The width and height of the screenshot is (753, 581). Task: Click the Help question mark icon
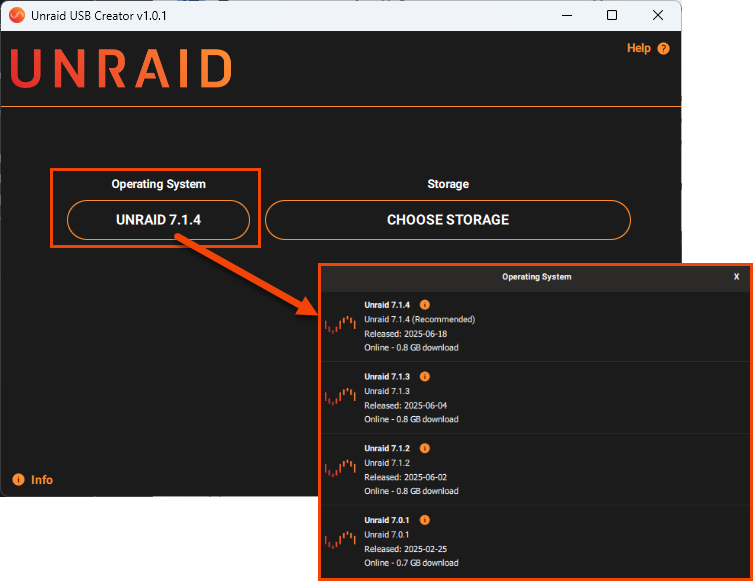pos(663,48)
